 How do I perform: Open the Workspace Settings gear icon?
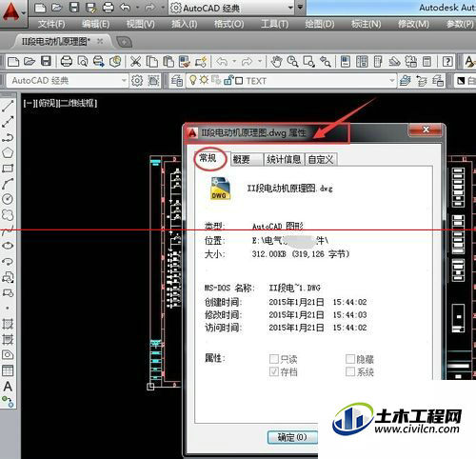[137, 81]
